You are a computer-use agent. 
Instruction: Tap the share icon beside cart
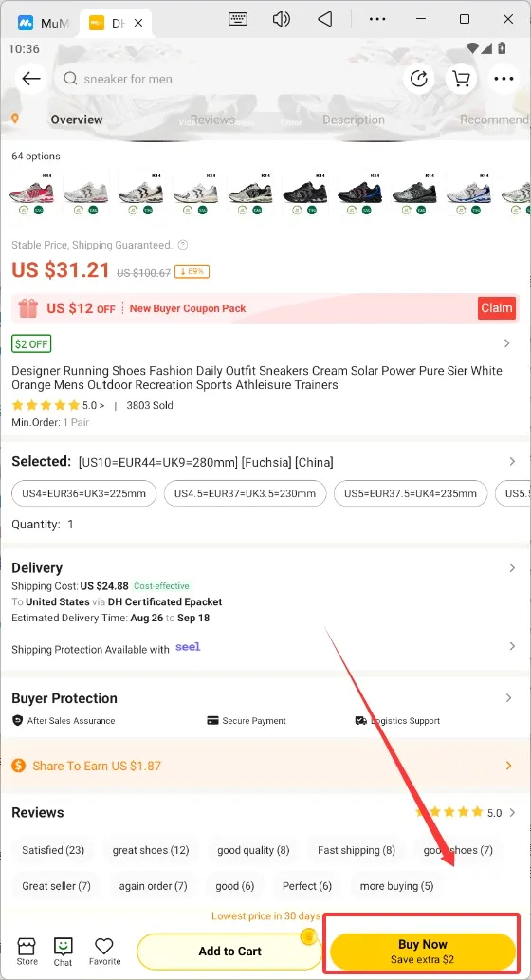(x=418, y=79)
